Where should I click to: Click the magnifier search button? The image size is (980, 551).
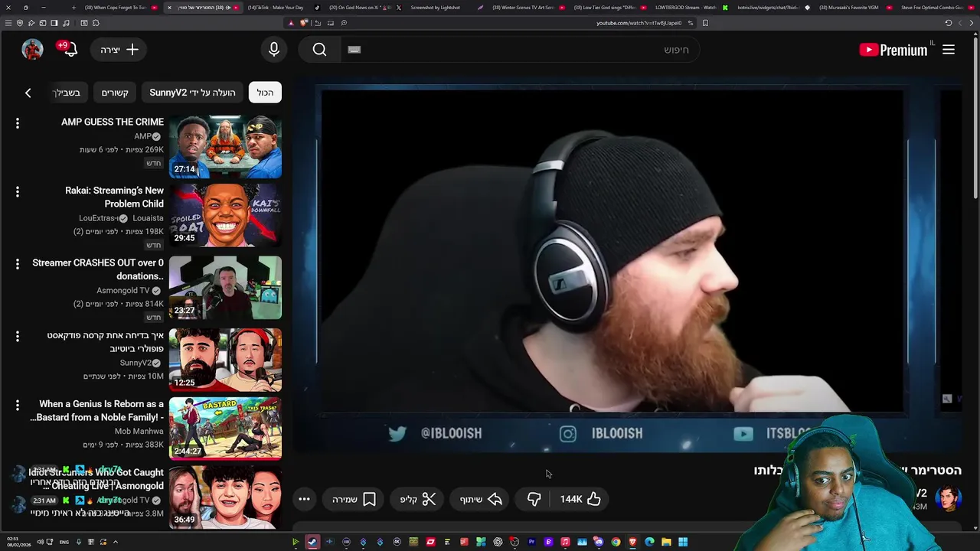pos(319,50)
